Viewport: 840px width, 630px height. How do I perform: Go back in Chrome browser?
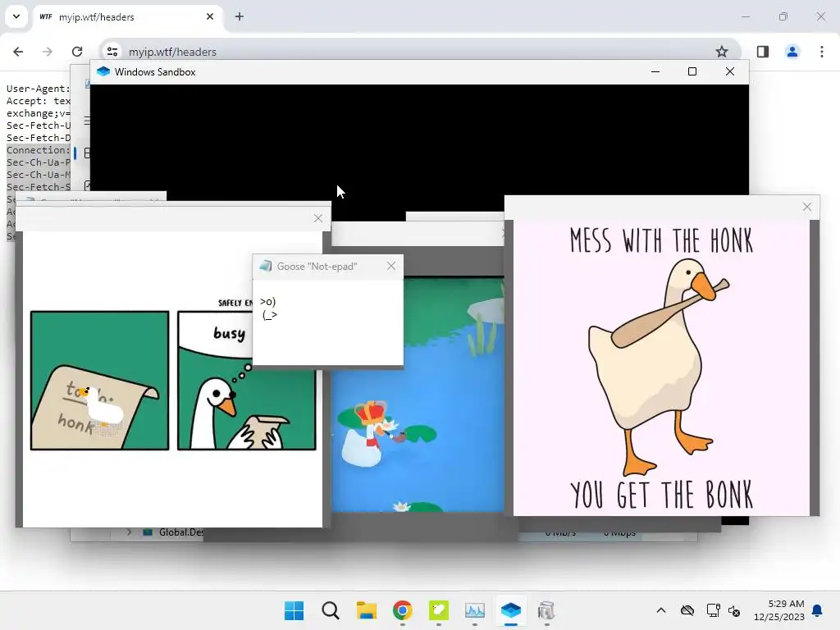[18, 52]
